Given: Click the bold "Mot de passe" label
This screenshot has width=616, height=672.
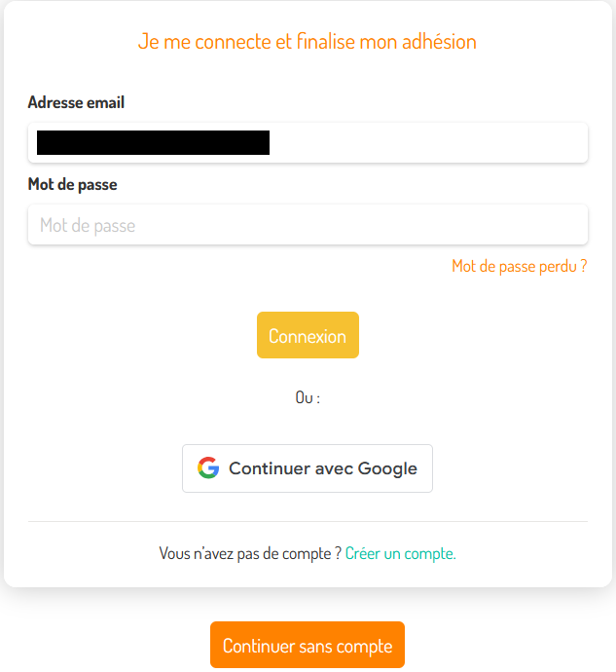Looking at the screenshot, I should pos(72,184).
